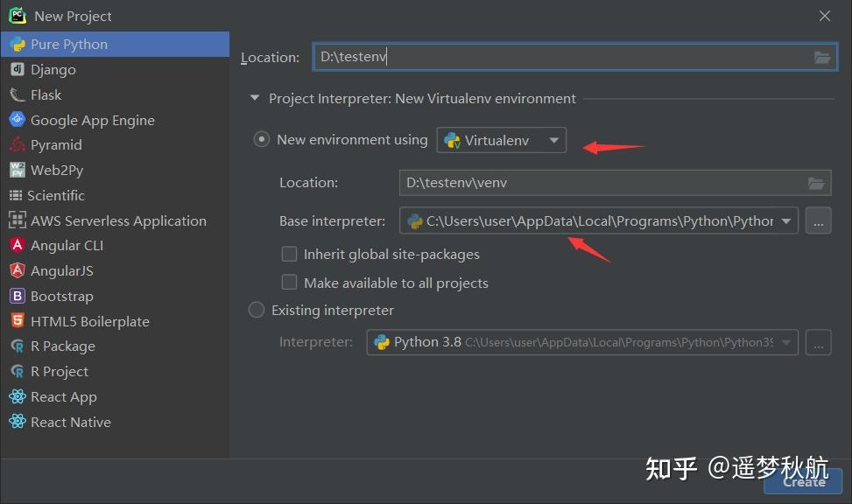The width and height of the screenshot is (852, 504).
Task: Click the Django icon
Action: (x=18, y=69)
